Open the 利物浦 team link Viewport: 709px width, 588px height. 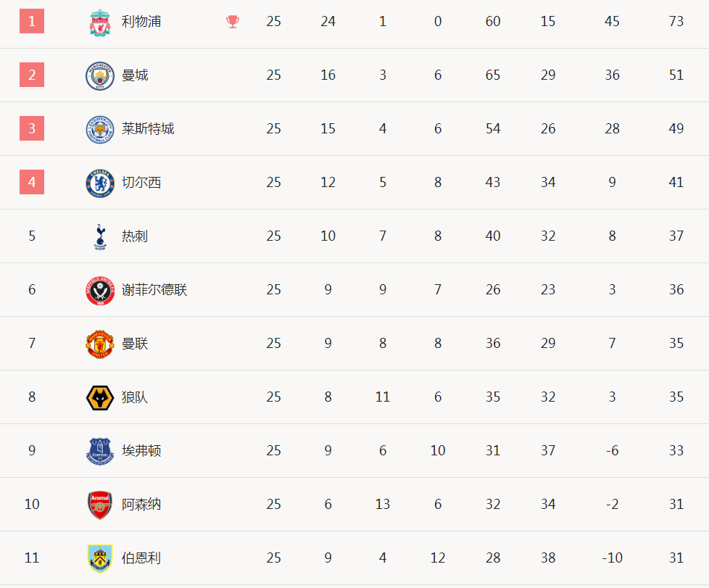(x=141, y=21)
